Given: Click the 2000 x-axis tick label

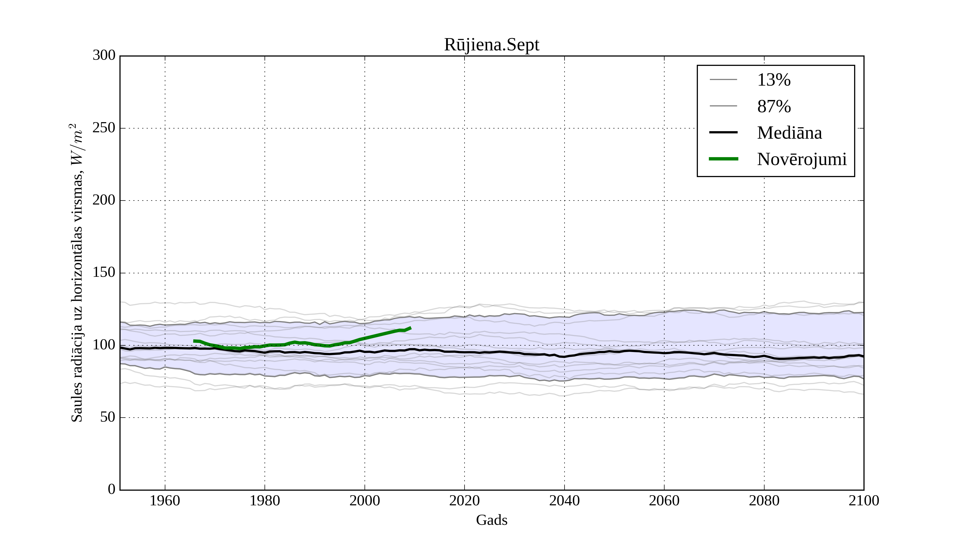Looking at the screenshot, I should click(x=365, y=501).
